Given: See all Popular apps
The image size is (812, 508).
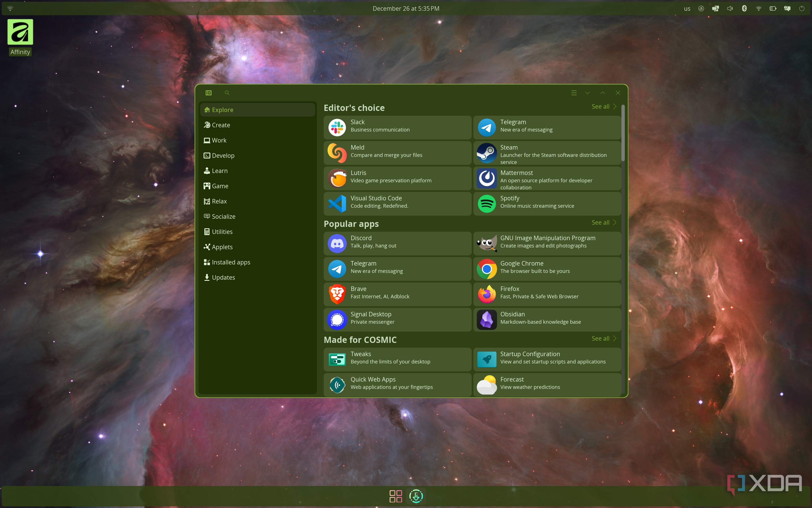Looking at the screenshot, I should (604, 222).
